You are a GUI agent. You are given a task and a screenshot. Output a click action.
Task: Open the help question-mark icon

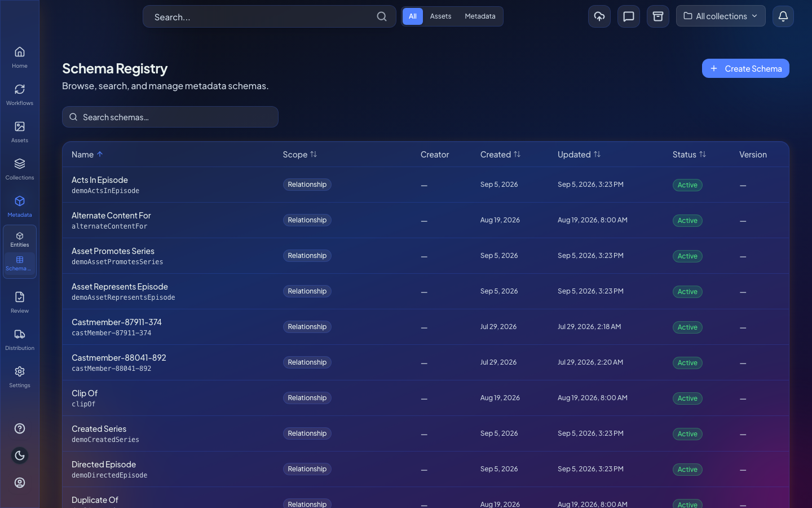tap(20, 428)
